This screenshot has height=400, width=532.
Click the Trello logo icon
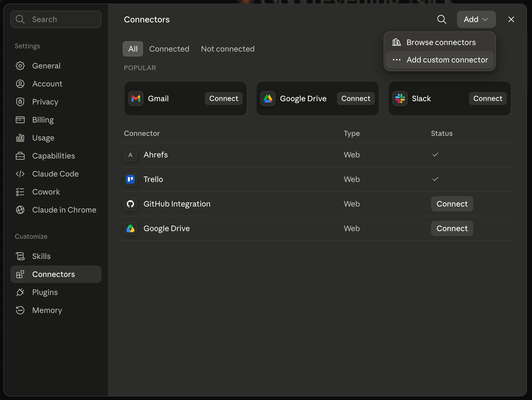coord(130,179)
